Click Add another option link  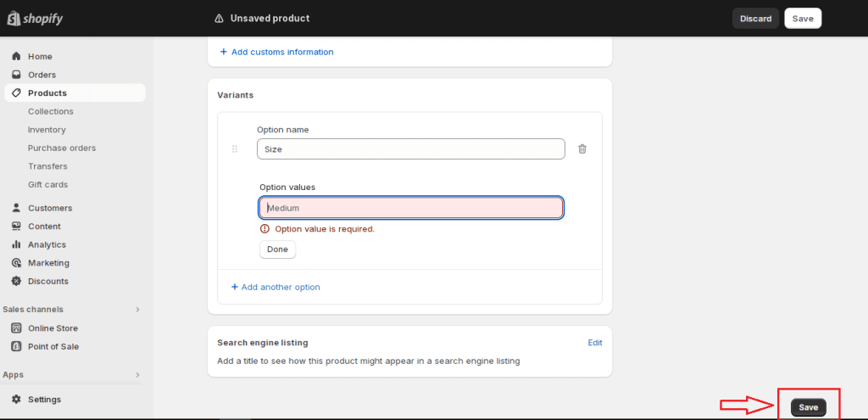click(x=275, y=287)
